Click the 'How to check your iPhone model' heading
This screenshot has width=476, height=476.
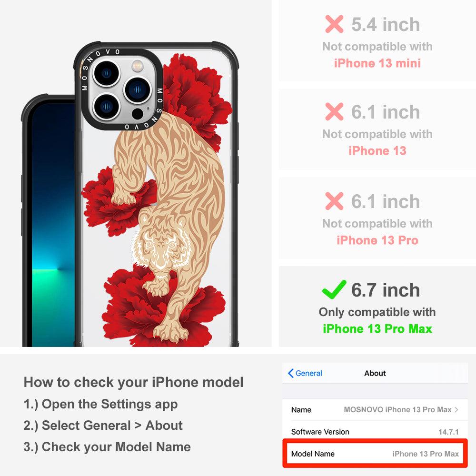(x=134, y=382)
